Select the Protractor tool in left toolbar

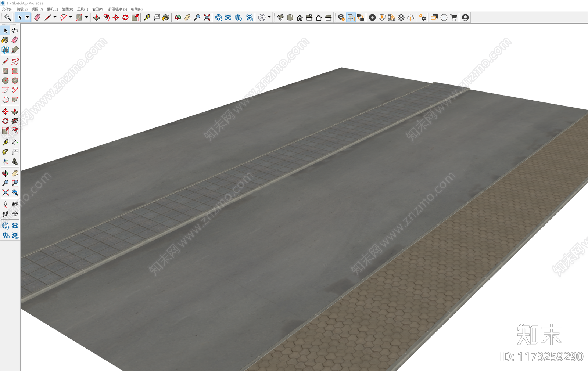[5, 152]
